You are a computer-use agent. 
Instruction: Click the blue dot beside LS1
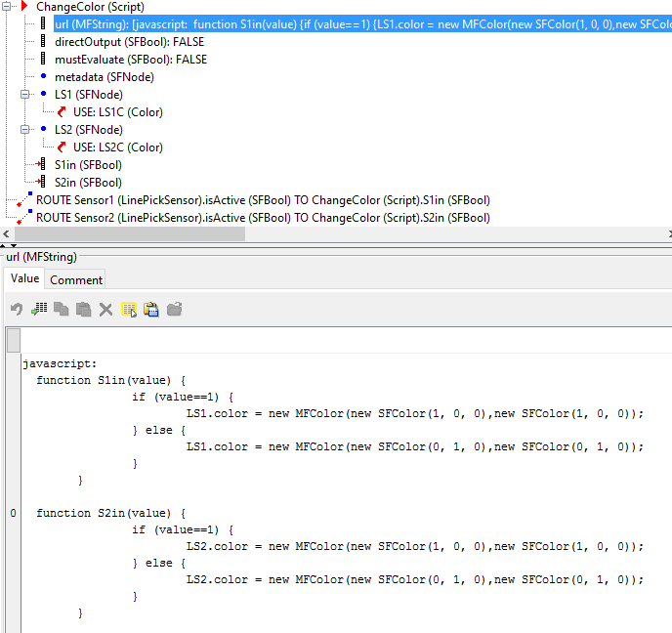point(43,94)
